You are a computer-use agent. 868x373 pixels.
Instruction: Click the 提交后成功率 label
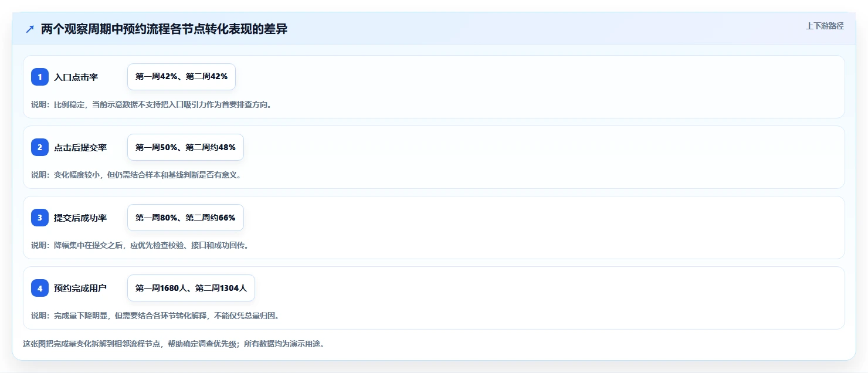click(x=80, y=218)
